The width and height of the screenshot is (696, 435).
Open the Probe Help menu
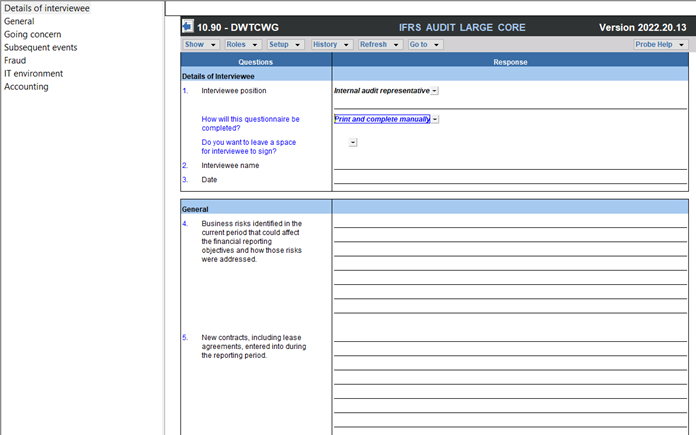[659, 45]
